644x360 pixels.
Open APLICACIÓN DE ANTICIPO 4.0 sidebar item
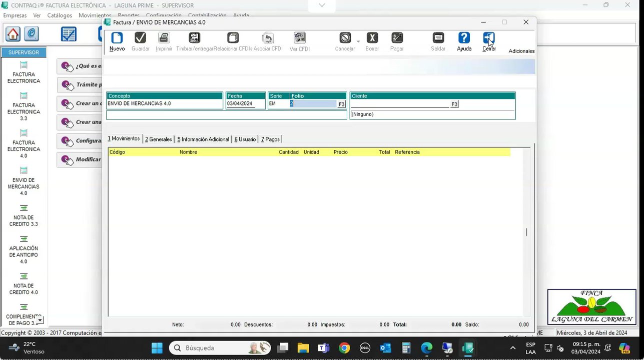coord(24,249)
